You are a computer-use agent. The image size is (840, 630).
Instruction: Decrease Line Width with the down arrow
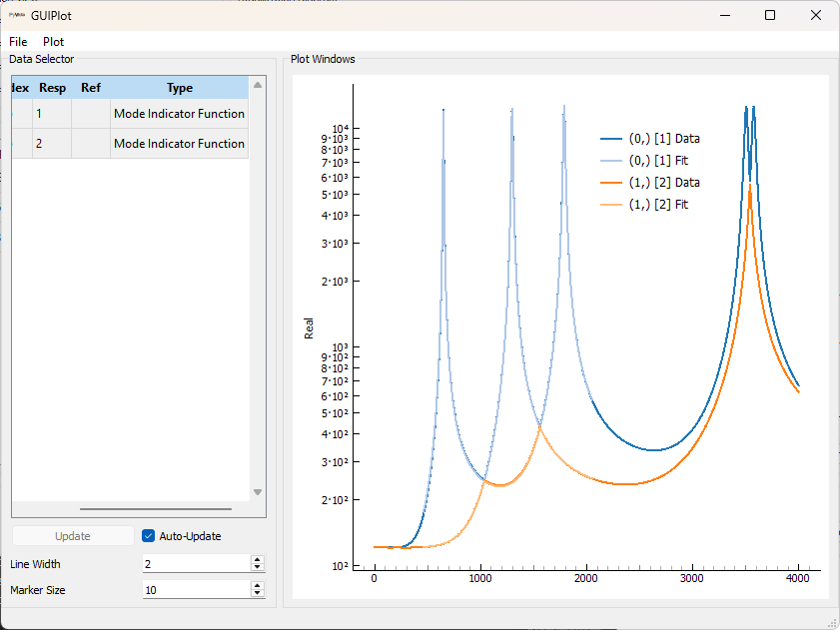point(257,568)
